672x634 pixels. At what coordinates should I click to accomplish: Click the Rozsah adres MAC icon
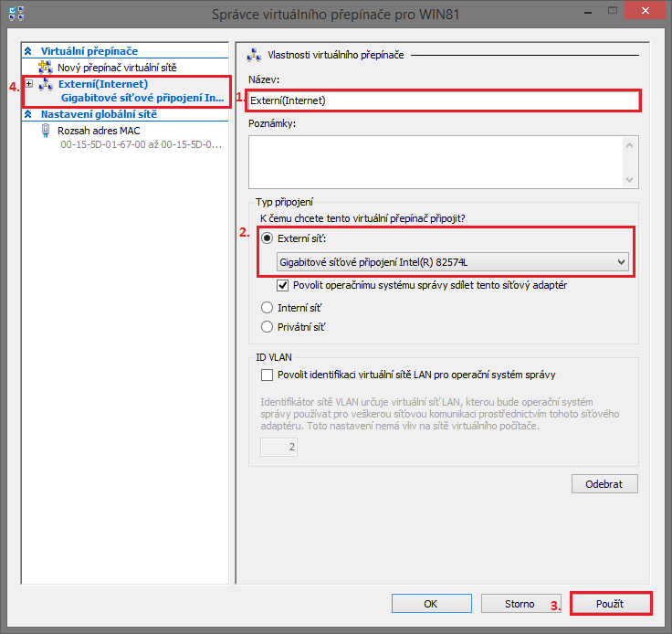click(x=46, y=131)
